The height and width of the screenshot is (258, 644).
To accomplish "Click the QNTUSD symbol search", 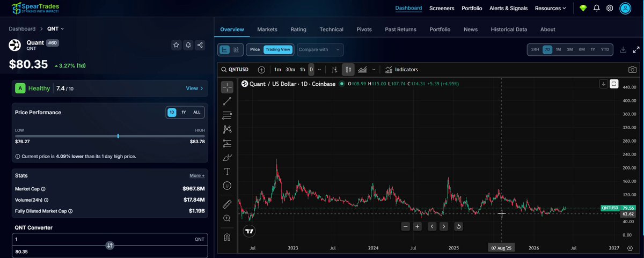I will [236, 69].
